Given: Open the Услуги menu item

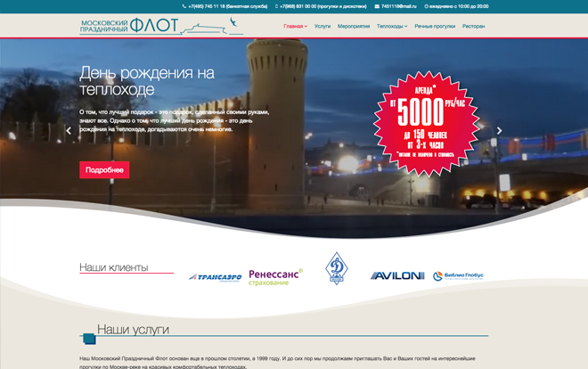Looking at the screenshot, I should click(323, 26).
